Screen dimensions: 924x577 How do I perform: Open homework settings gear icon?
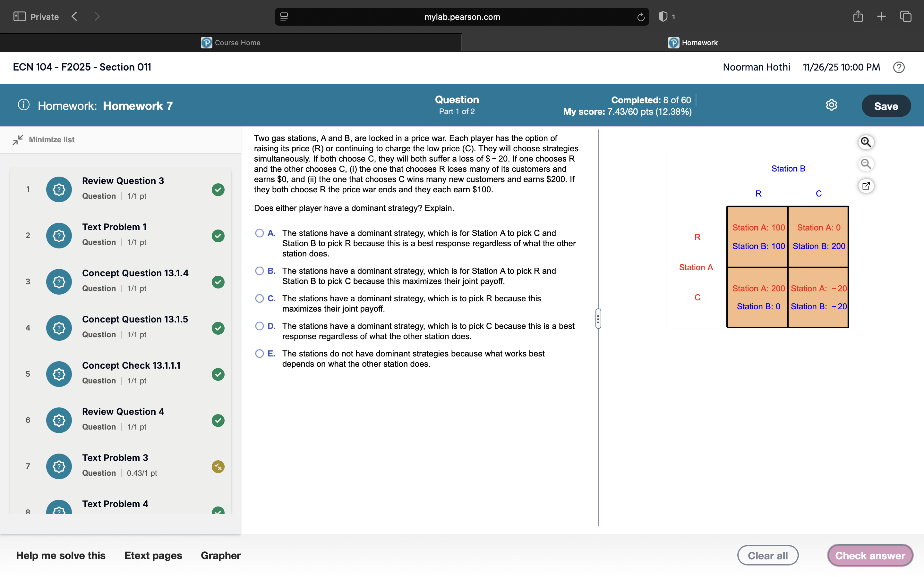click(831, 105)
